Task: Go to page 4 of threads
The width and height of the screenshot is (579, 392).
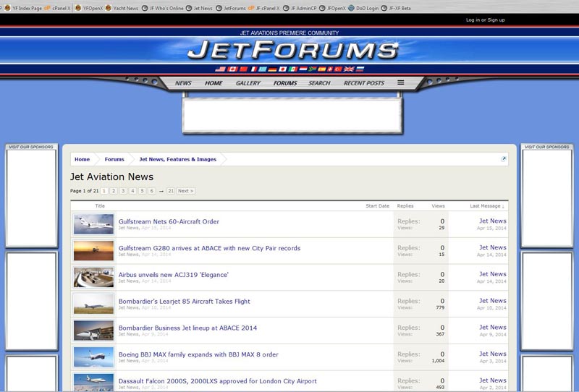Action: click(x=132, y=191)
